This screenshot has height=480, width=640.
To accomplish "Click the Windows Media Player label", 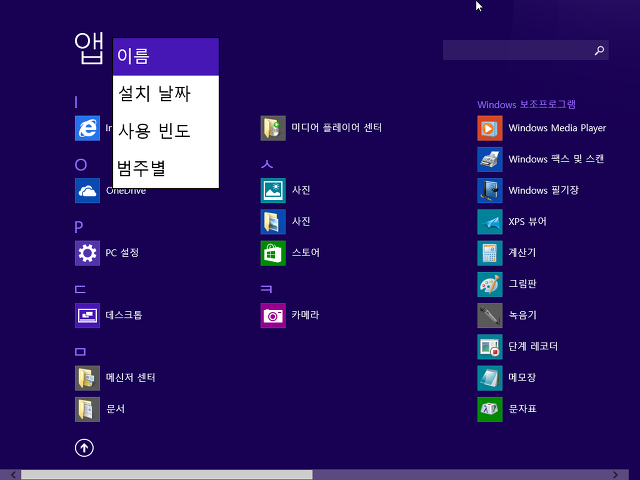I will (557, 128).
